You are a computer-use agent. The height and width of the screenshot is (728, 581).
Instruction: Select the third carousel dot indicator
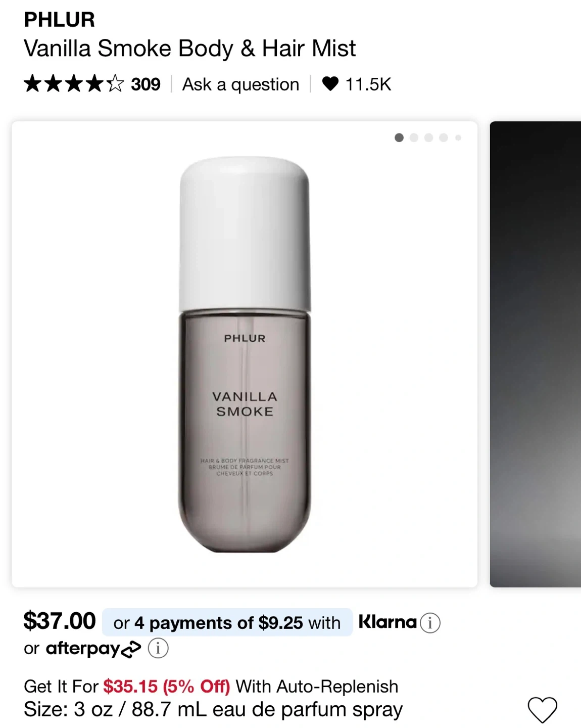coord(429,138)
